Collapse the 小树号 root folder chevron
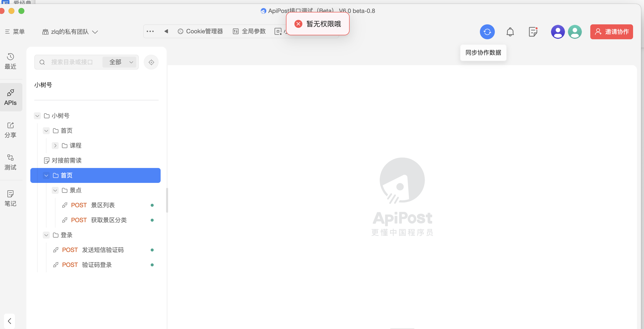 coord(37,116)
